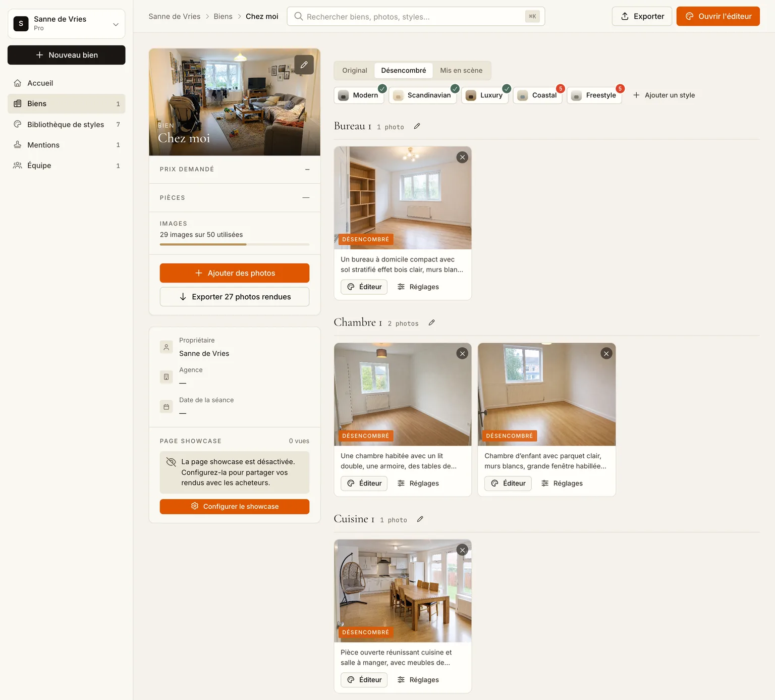This screenshot has height=700, width=775.
Task: Open the Équipe section
Action: pyautogui.click(x=67, y=166)
